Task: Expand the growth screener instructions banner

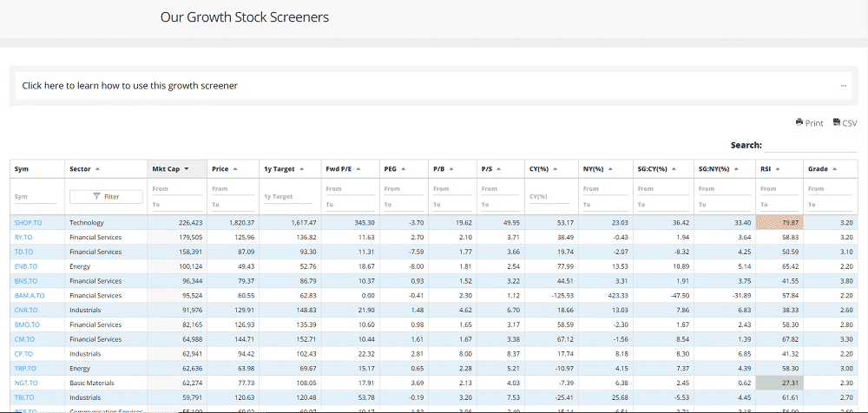Action: (130, 86)
